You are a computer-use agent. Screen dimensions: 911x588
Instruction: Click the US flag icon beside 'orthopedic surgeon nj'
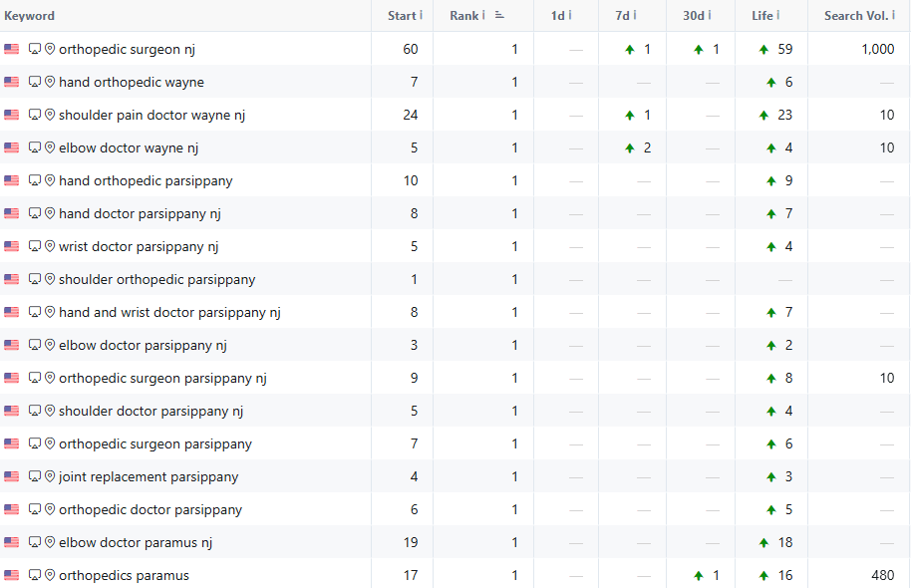point(11,48)
